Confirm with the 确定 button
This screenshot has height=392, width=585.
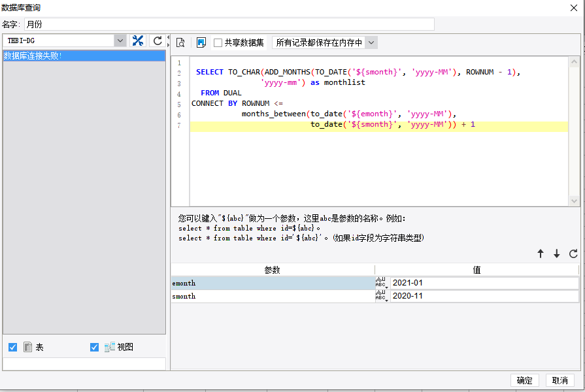pyautogui.click(x=524, y=380)
